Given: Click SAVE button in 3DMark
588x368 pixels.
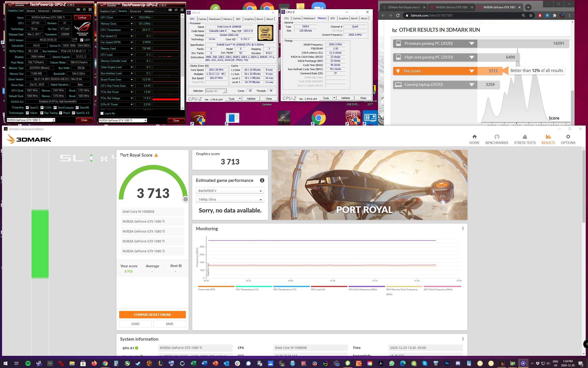Looking at the screenshot, I should tap(170, 324).
